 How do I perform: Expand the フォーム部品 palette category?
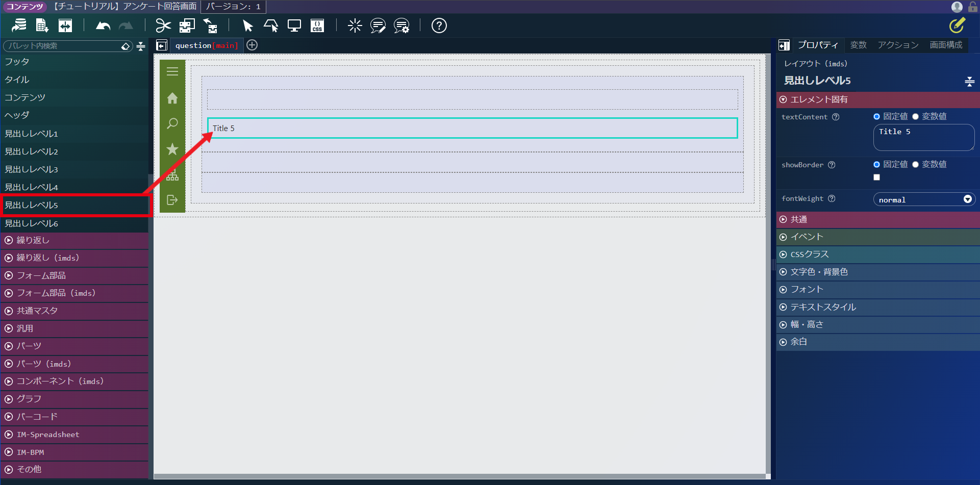tap(74, 275)
